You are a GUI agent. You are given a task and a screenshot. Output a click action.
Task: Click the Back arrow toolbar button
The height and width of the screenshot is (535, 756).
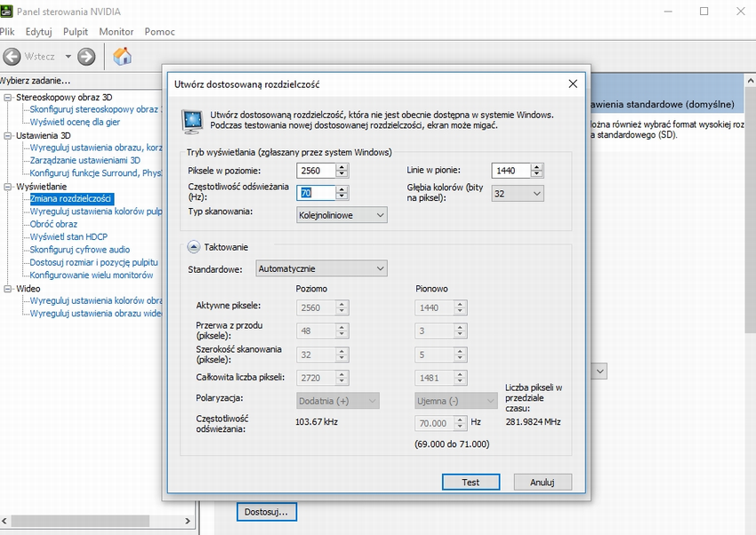[12, 56]
